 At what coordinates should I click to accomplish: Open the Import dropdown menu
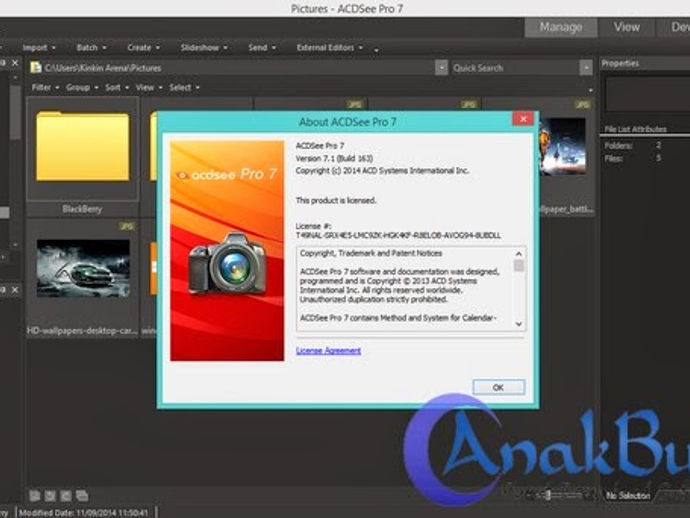pos(39,48)
